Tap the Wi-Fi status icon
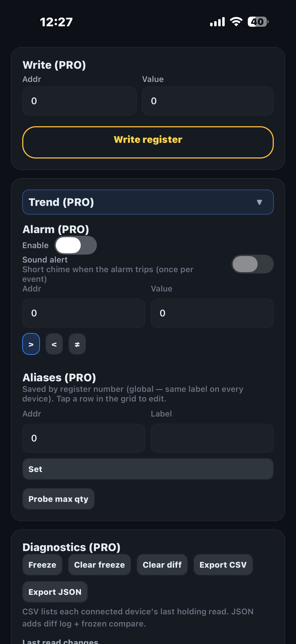296x644 pixels. [x=236, y=22]
